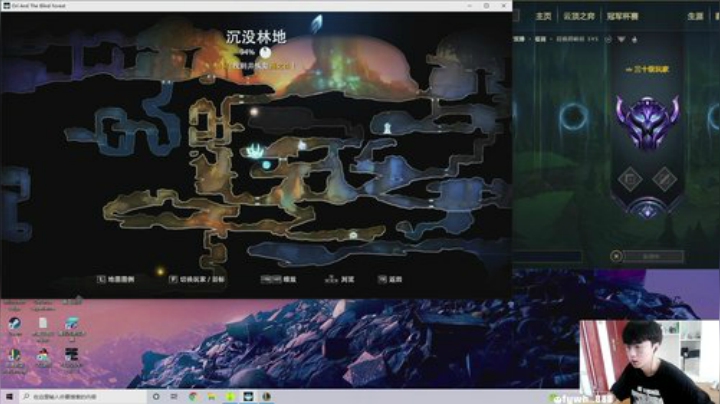Screen dimensions: 720x404
Task: Open the map legend (地图图例)
Action: [116, 279]
